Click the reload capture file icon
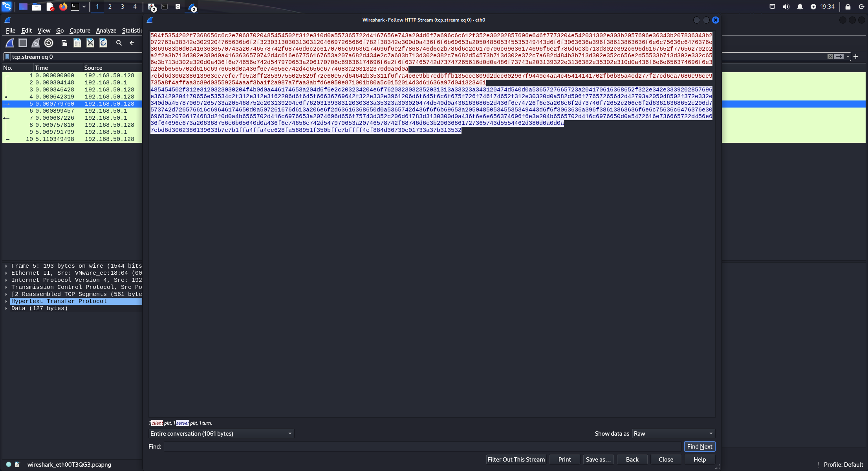The image size is (868, 471). [103, 43]
